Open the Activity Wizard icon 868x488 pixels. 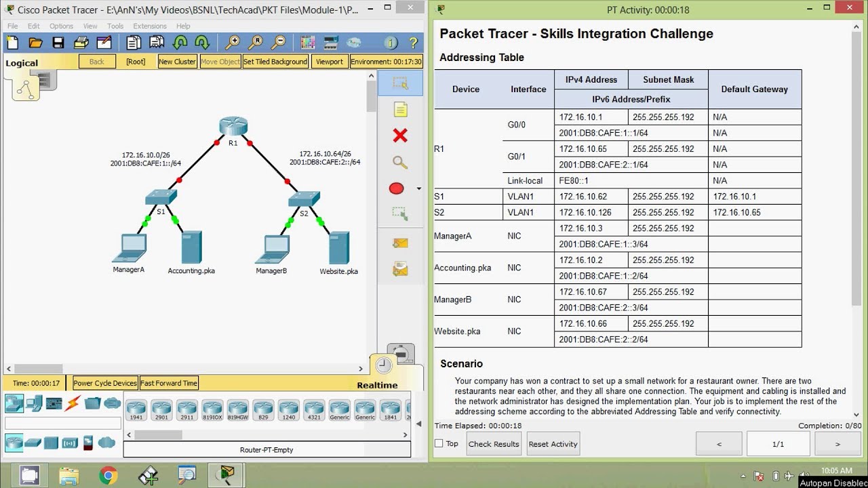click(x=104, y=43)
